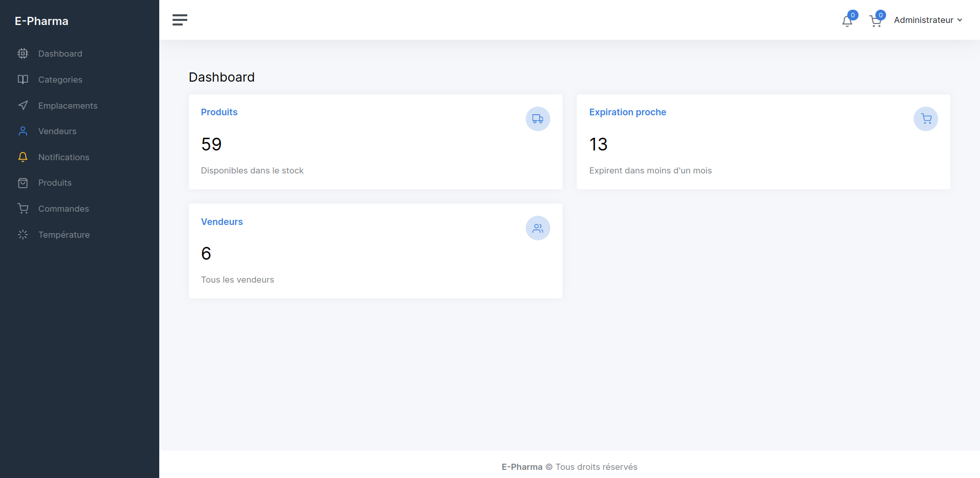Click the E-Pharma logo in sidebar

pos(41,21)
